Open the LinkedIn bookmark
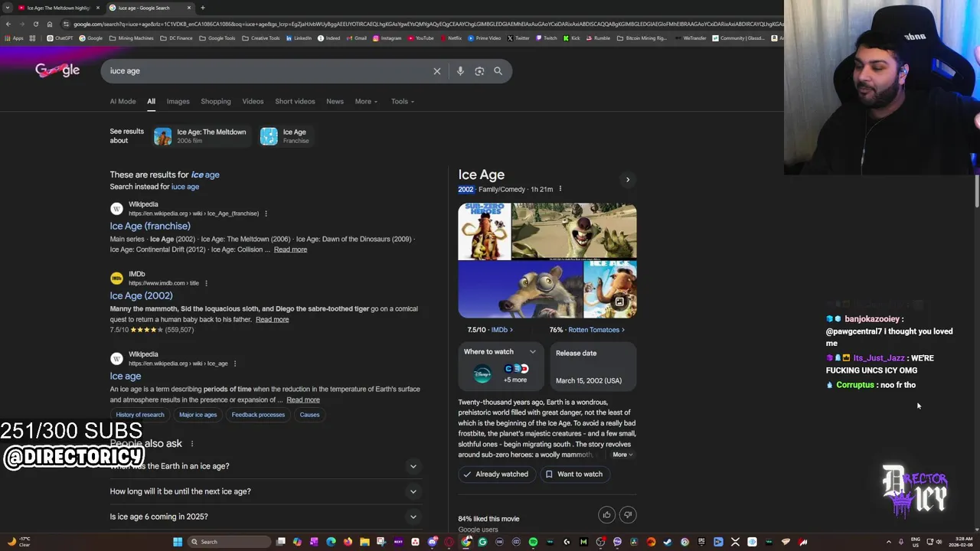980x551 pixels. click(x=299, y=38)
